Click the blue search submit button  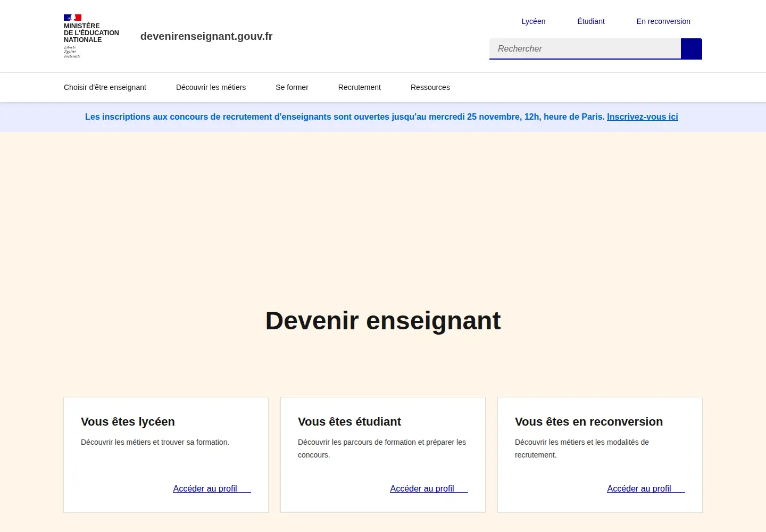tap(692, 49)
